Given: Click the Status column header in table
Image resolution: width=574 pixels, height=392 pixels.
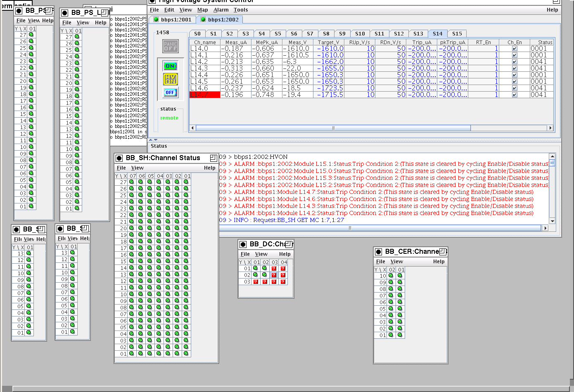Looking at the screenshot, I should tap(542, 42).
